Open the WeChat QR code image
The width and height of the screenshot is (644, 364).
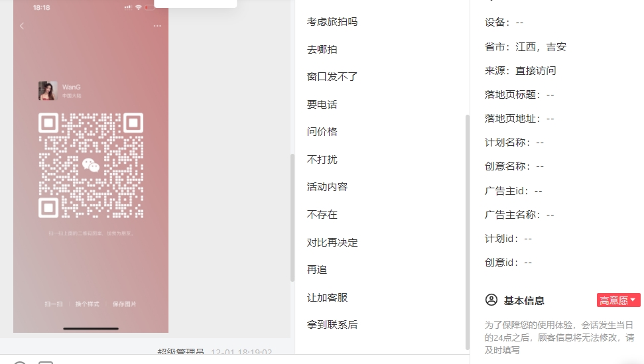[91, 165]
